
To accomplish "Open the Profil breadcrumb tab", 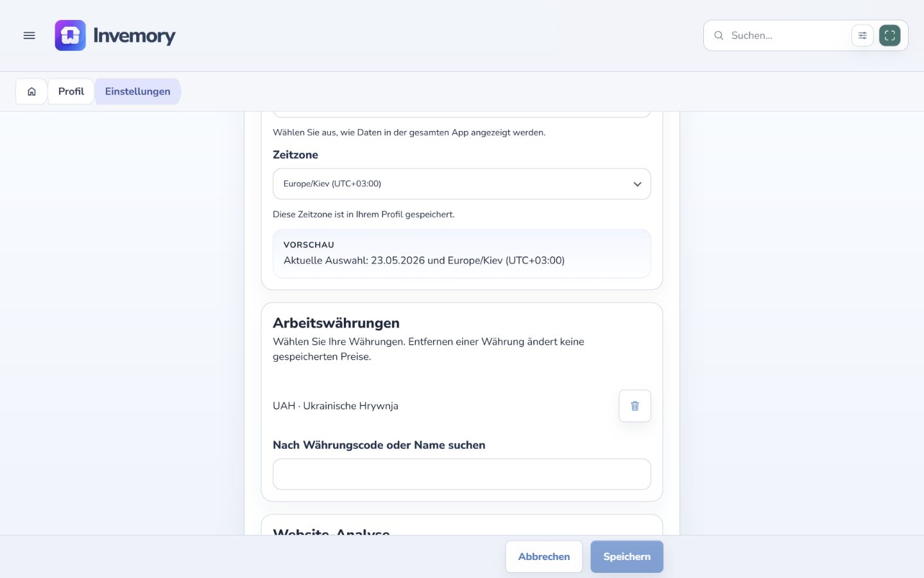I will pyautogui.click(x=71, y=91).
